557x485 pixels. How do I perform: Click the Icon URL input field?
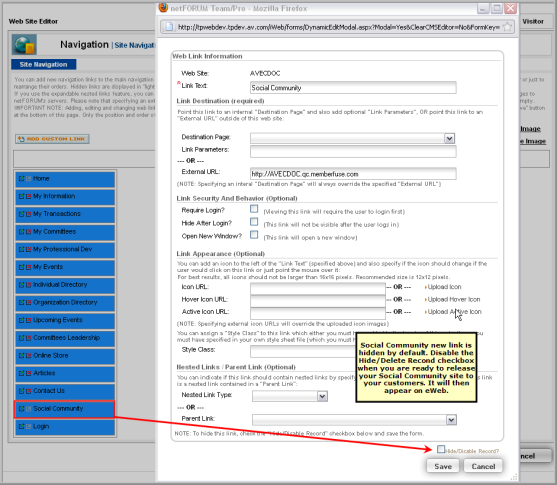pyautogui.click(x=318, y=288)
